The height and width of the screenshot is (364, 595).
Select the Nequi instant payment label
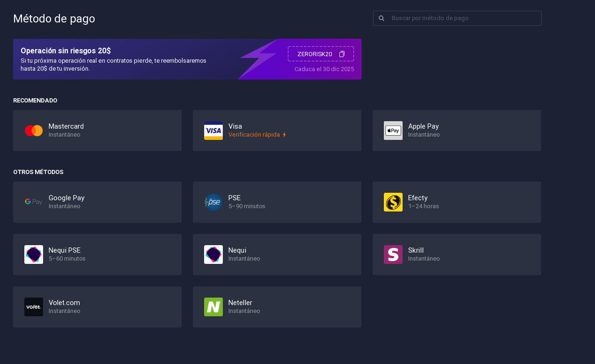pos(237,250)
